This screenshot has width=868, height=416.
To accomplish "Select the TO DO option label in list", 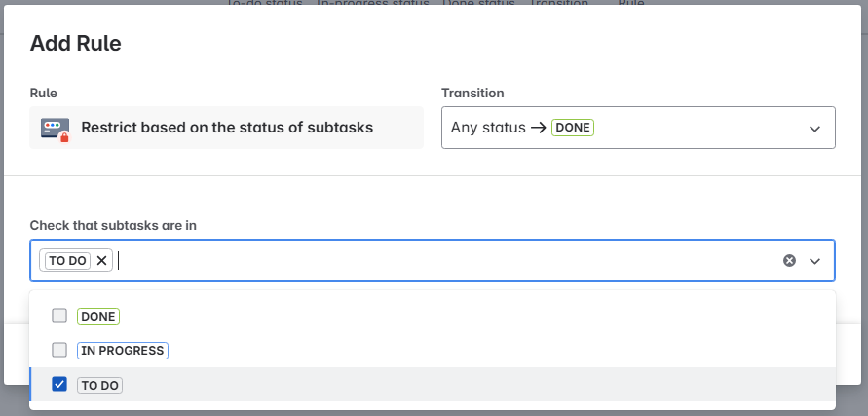I will coord(99,385).
